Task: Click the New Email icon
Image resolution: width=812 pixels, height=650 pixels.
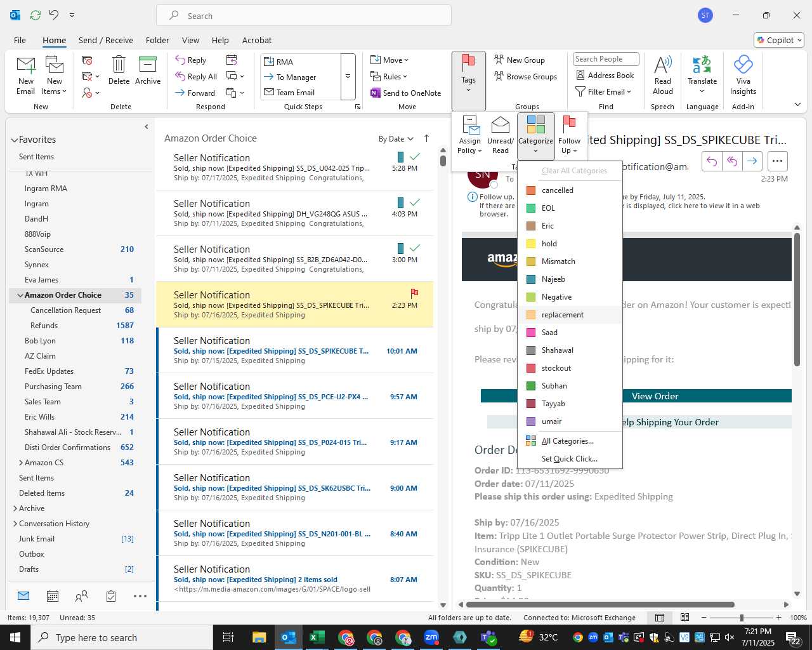Action: click(x=25, y=75)
